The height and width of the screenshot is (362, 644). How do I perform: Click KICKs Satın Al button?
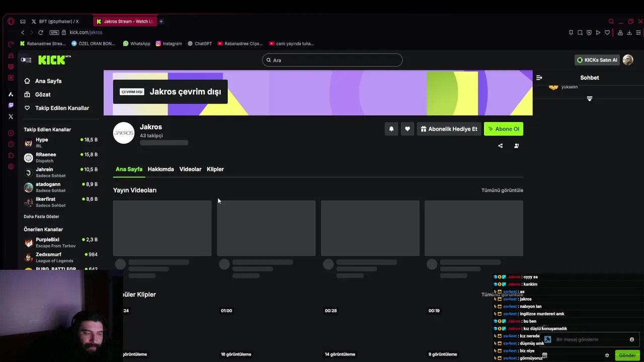coord(597,60)
